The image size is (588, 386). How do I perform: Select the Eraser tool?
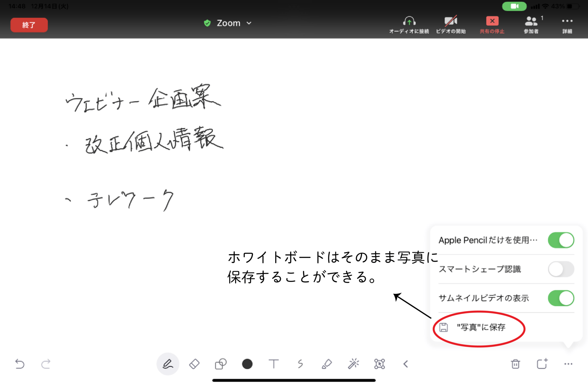coord(194,364)
